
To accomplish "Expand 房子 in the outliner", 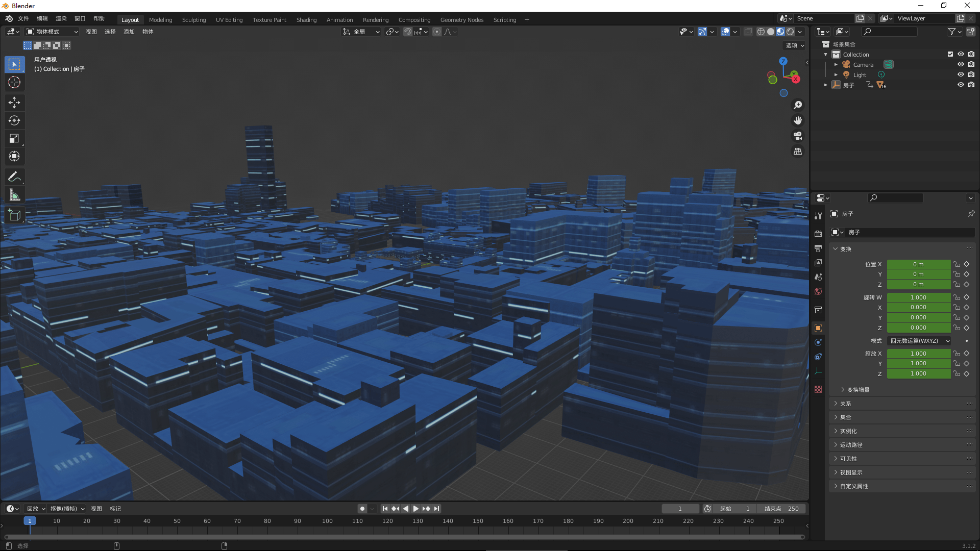I will point(825,85).
